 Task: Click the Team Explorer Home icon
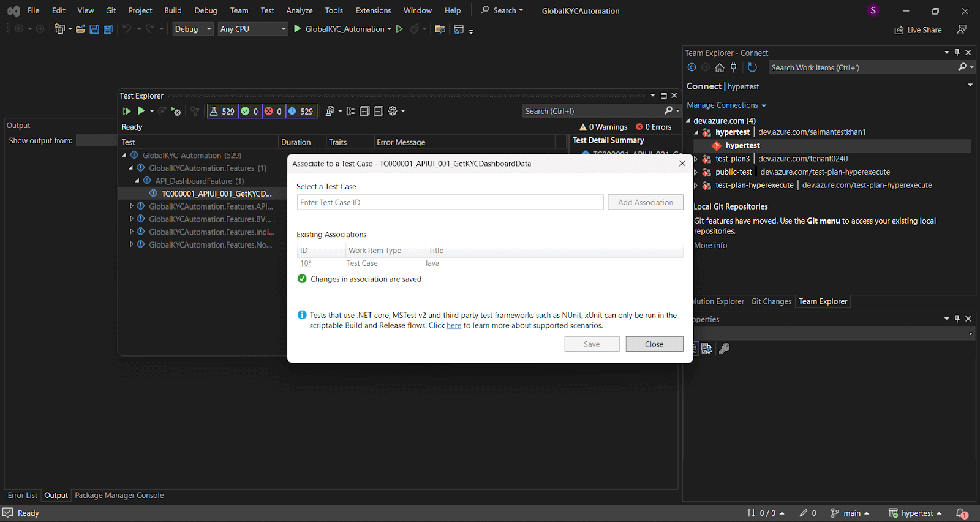coord(720,67)
